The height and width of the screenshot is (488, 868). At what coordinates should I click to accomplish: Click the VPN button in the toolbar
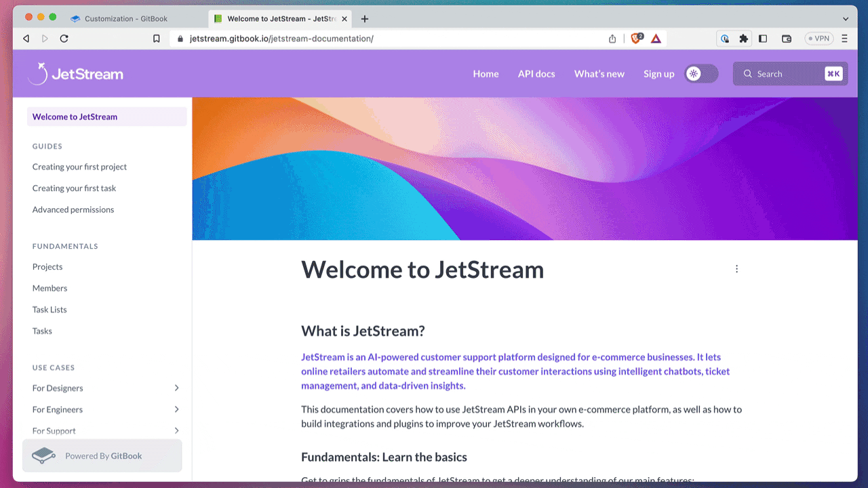click(x=818, y=39)
